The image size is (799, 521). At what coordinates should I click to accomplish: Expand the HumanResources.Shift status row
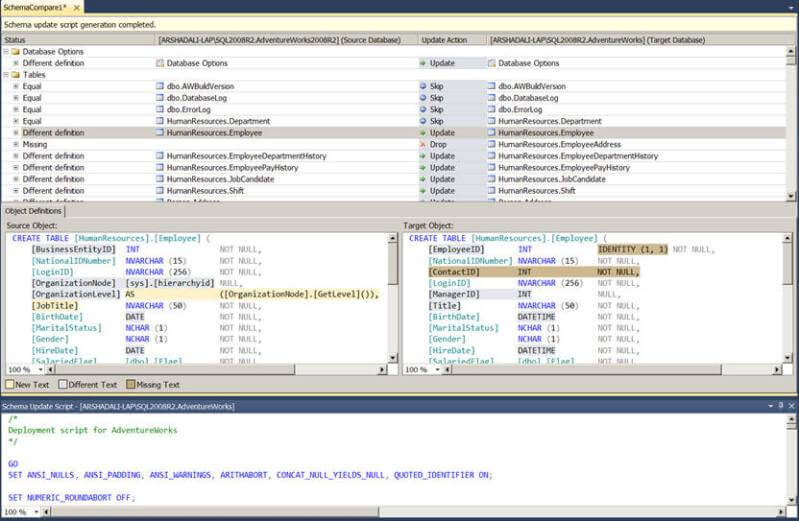pyautogui.click(x=16, y=191)
